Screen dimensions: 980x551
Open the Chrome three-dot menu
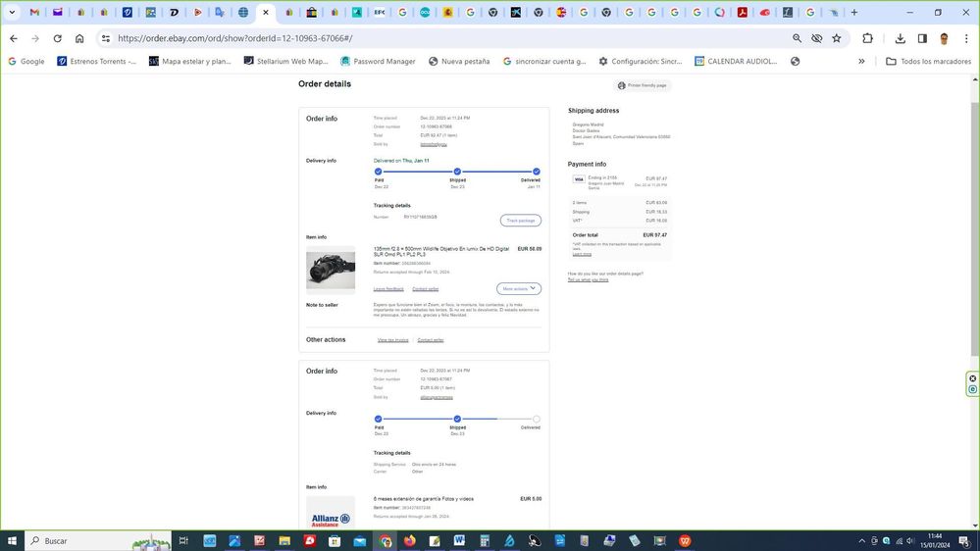[965, 38]
